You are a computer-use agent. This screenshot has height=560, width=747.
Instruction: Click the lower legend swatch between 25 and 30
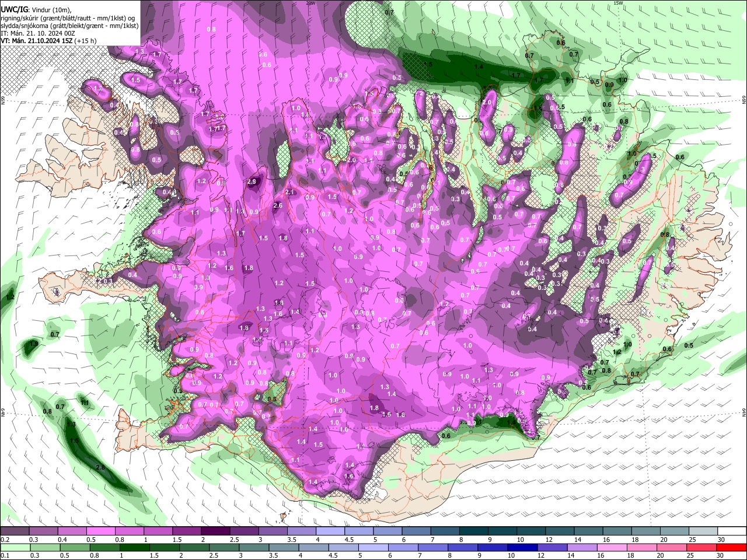(x=703, y=547)
